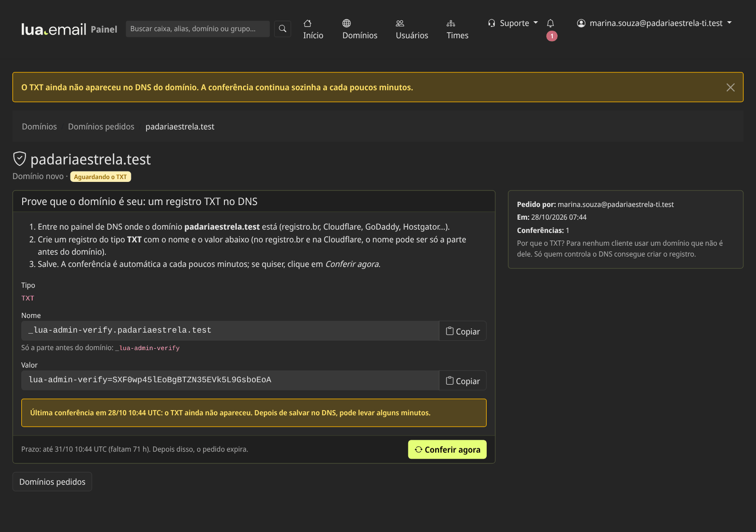Click the Domínios breadcrumb link
Viewport: 756px width, 532px height.
pyautogui.click(x=39, y=127)
